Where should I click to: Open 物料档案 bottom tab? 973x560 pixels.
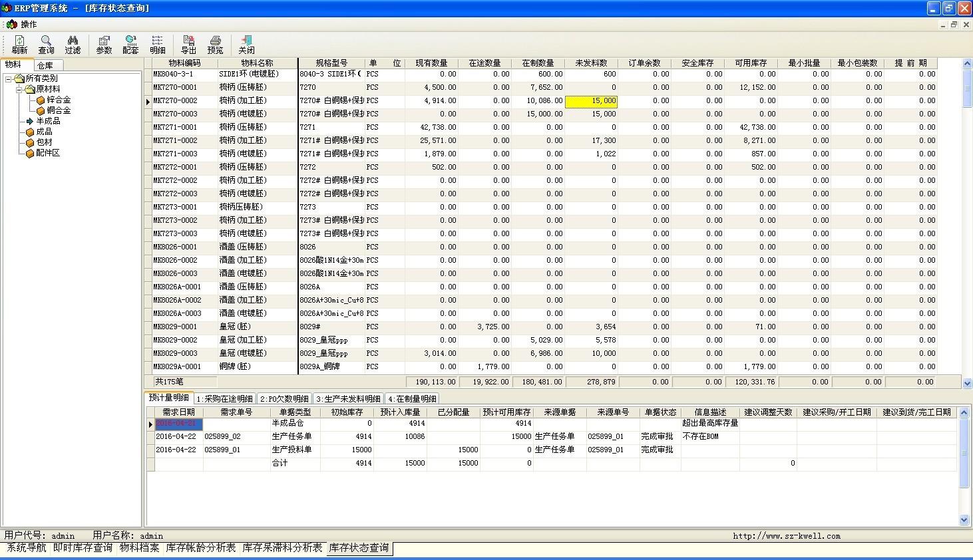coord(140,548)
